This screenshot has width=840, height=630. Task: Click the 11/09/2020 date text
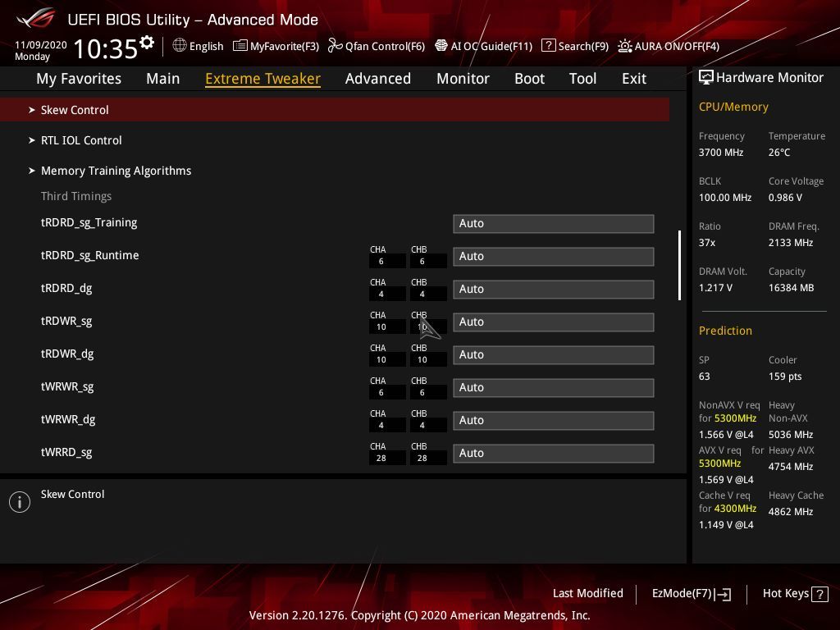41,45
